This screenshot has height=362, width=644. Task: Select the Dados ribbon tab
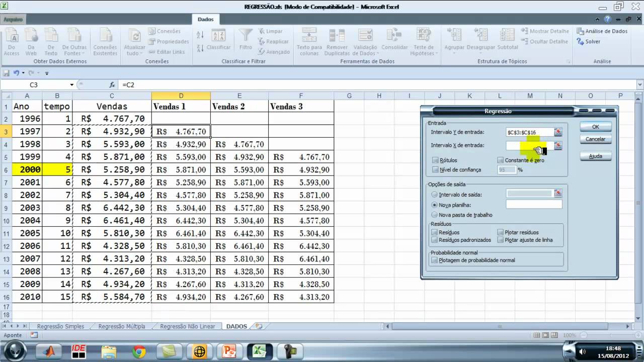pyautogui.click(x=205, y=19)
